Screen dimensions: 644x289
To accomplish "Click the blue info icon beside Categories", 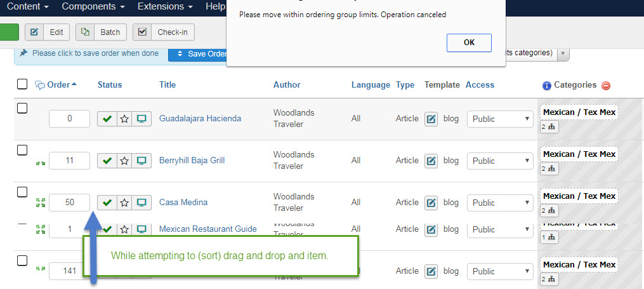I will click(x=546, y=86).
